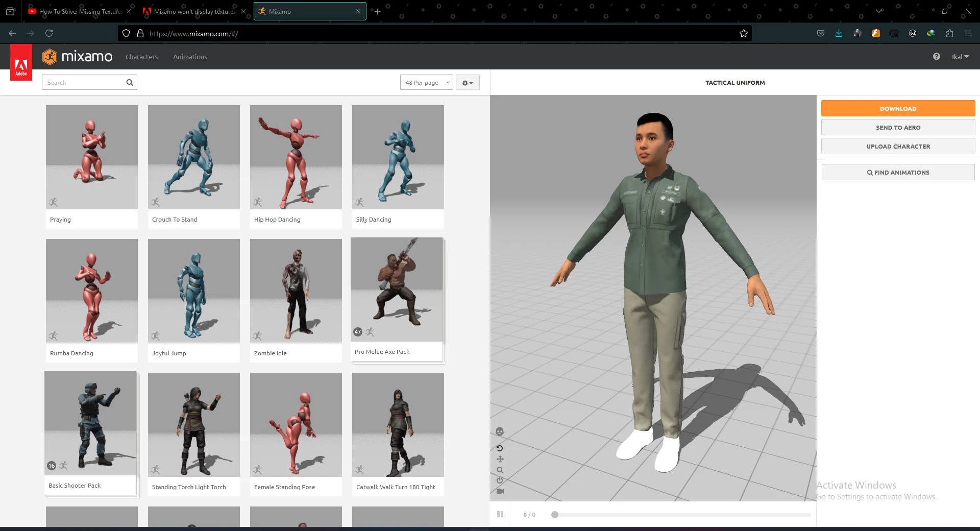Select Standing Torch Light Torch animation
This screenshot has height=531, width=980.
(194, 435)
